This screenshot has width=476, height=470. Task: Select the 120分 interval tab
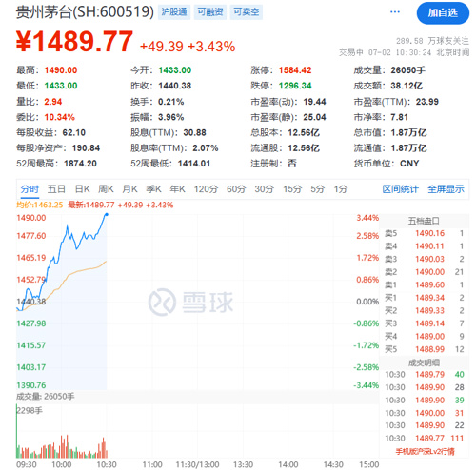point(207,189)
